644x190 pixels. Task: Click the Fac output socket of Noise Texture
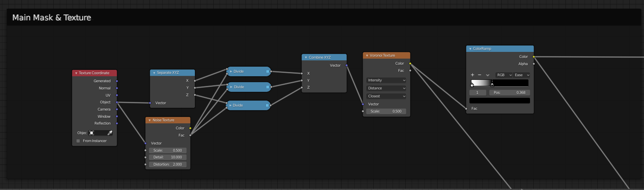(190, 135)
